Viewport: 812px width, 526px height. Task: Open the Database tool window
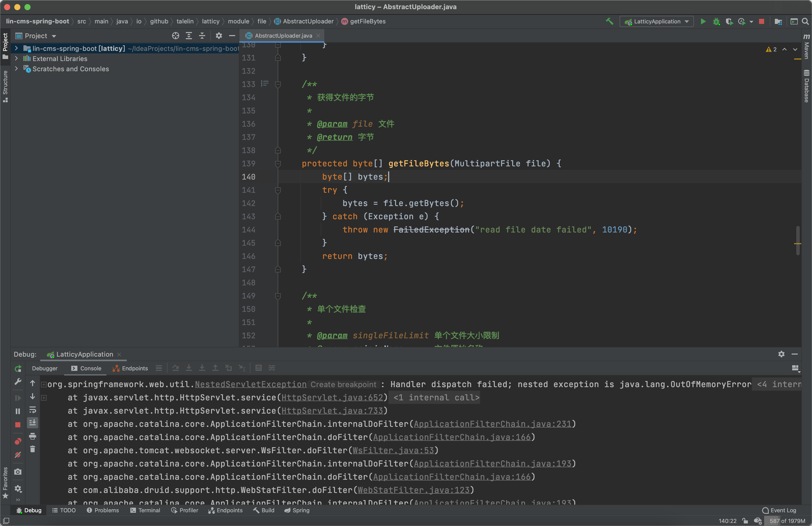click(807, 86)
